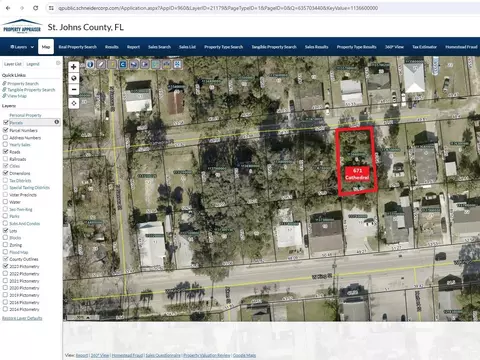This screenshot has height=360, width=480.
Task: Open the 360° View tab in nav bar
Action: click(394, 47)
